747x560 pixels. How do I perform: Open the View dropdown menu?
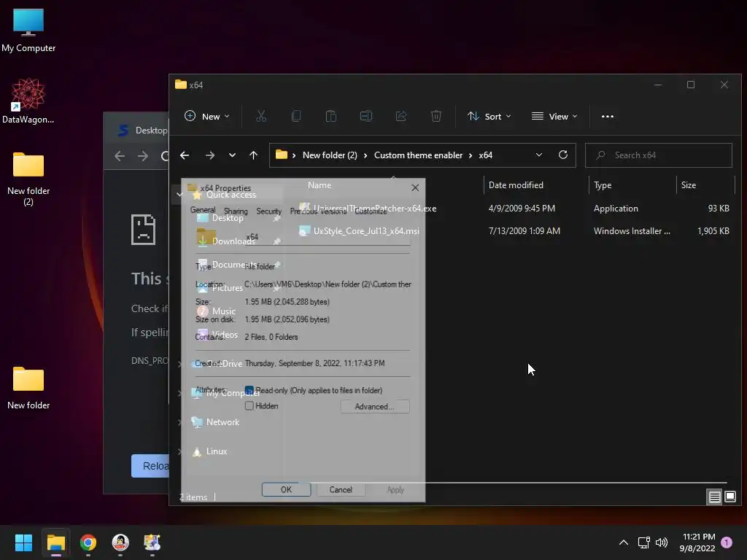[554, 116]
